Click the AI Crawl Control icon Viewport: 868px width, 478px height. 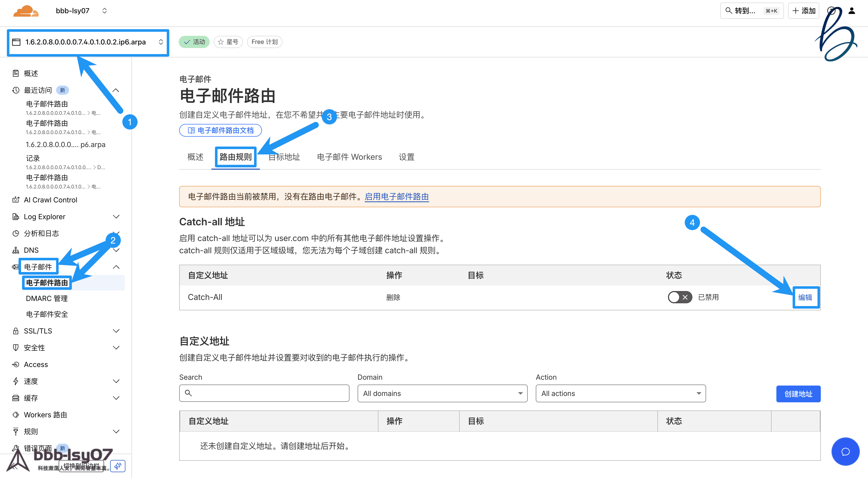coord(15,200)
